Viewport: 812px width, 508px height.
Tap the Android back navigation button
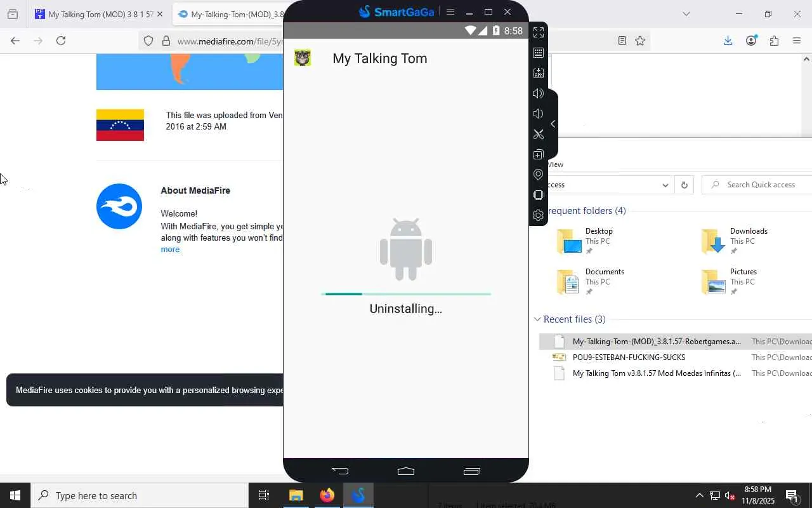[340, 471]
